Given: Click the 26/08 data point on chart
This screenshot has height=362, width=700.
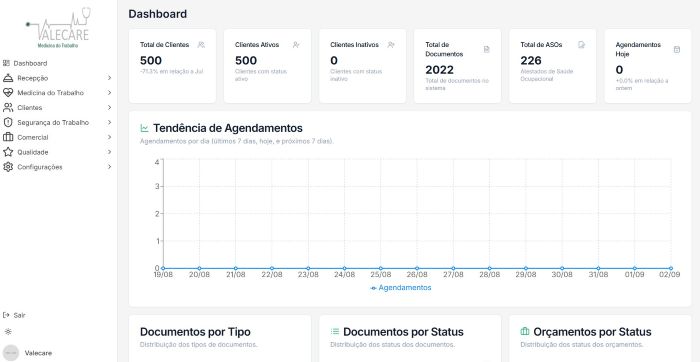Looking at the screenshot, I should (417, 268).
